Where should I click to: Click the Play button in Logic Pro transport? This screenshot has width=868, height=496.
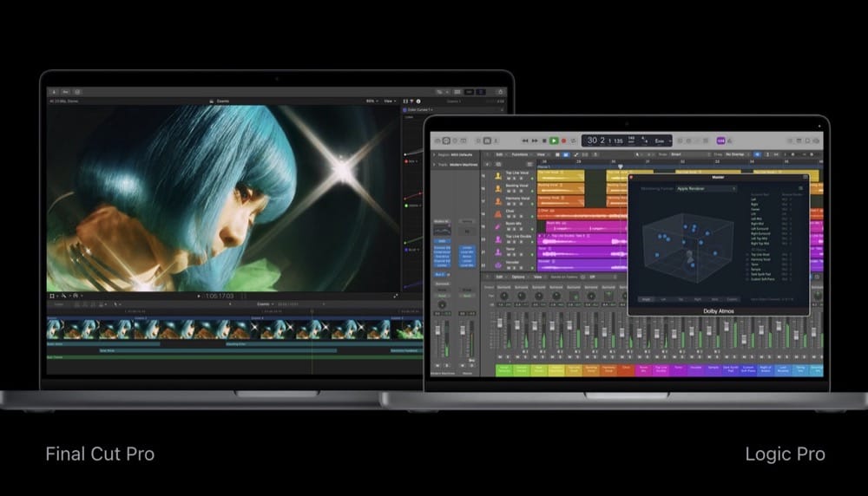coord(554,141)
